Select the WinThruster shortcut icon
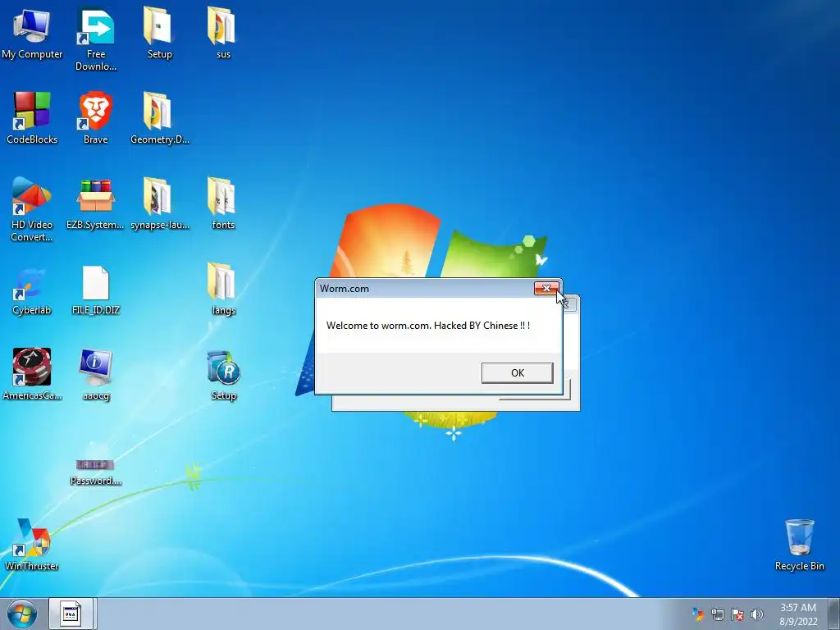This screenshot has height=630, width=840. point(32,545)
